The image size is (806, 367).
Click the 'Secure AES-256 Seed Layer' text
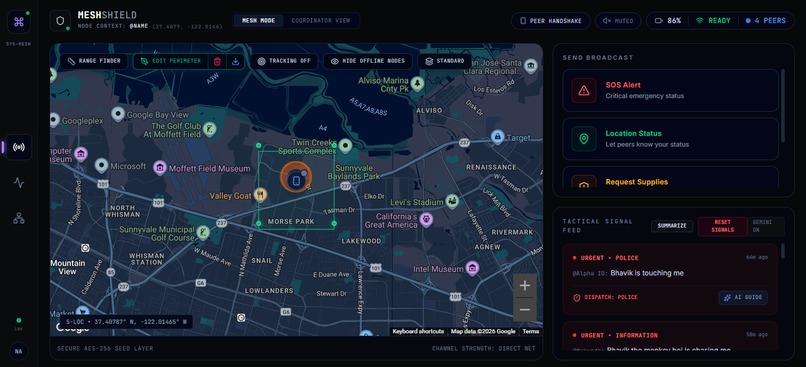pos(105,348)
